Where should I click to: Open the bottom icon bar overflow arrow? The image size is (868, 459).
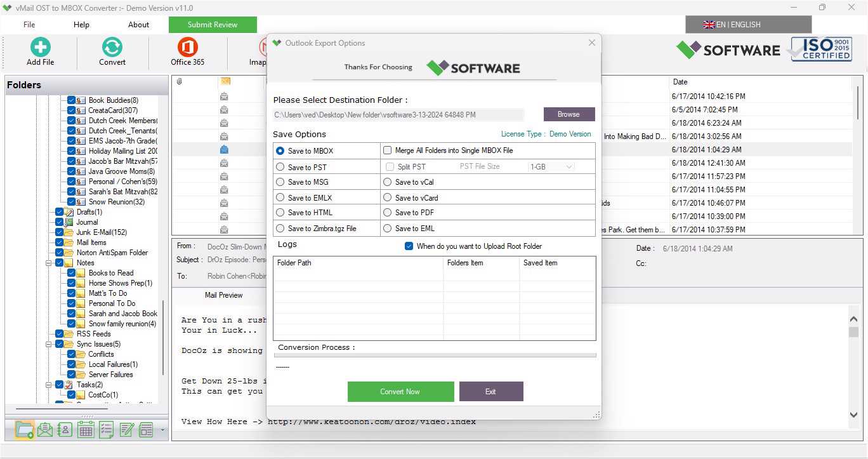pyautogui.click(x=162, y=430)
